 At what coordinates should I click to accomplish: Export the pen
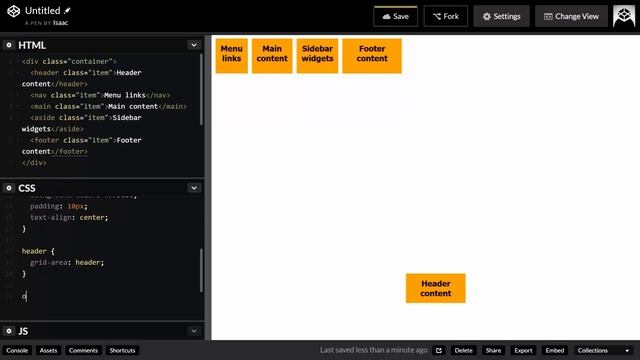point(523,350)
